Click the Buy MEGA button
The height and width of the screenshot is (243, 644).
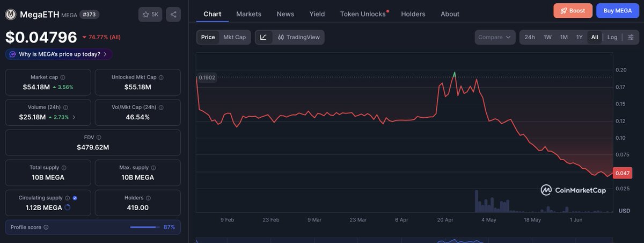[x=617, y=11]
